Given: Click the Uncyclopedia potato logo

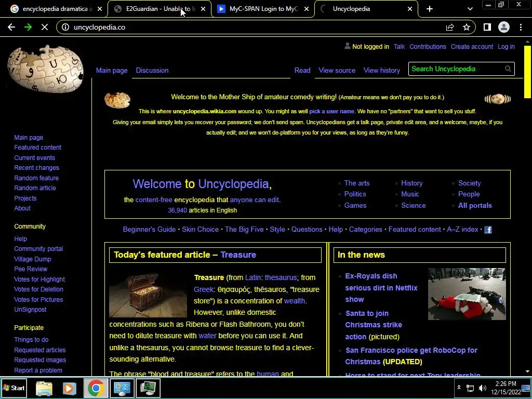Looking at the screenshot, I should pyautogui.click(x=46, y=69).
